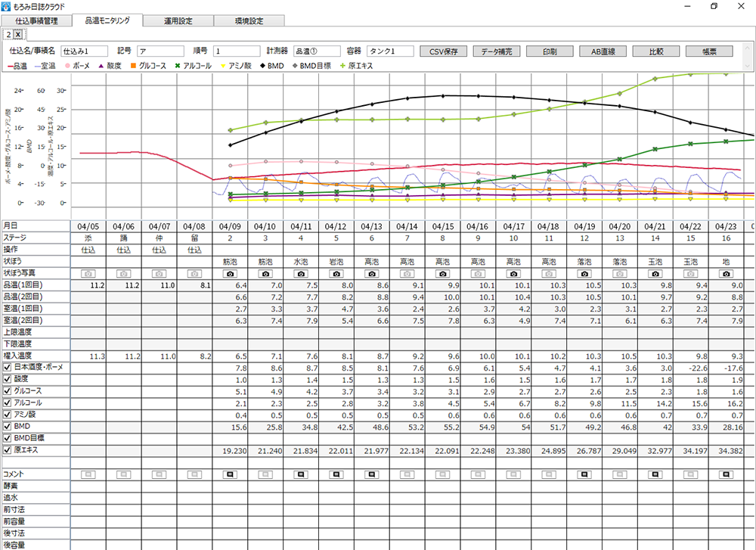The width and height of the screenshot is (756, 550).
Task: Toggle the BMD checkbox
Action: 8,427
